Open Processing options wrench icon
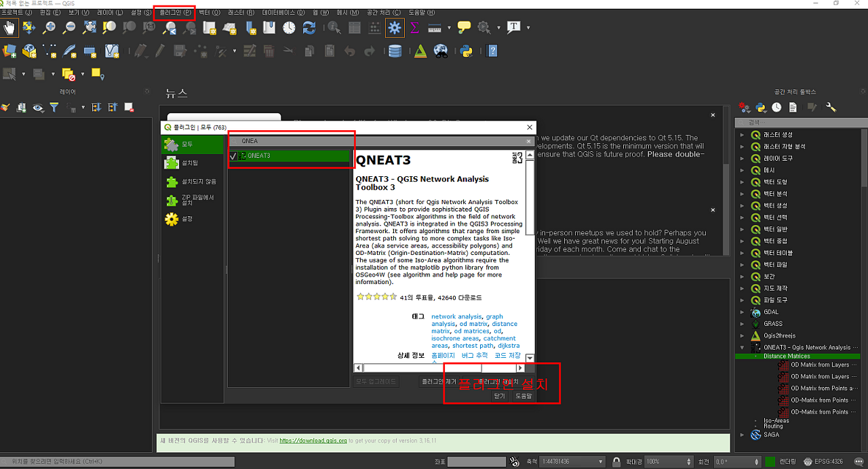868x469 pixels. point(831,107)
